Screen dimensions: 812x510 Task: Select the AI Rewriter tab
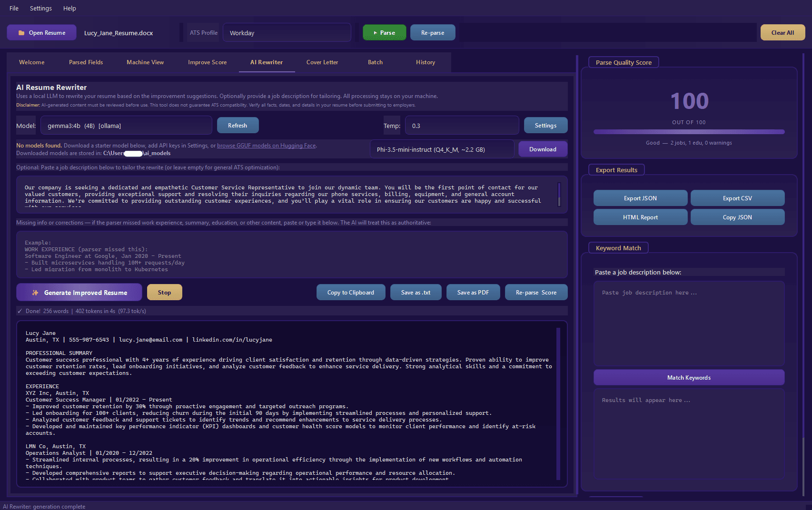tap(267, 62)
